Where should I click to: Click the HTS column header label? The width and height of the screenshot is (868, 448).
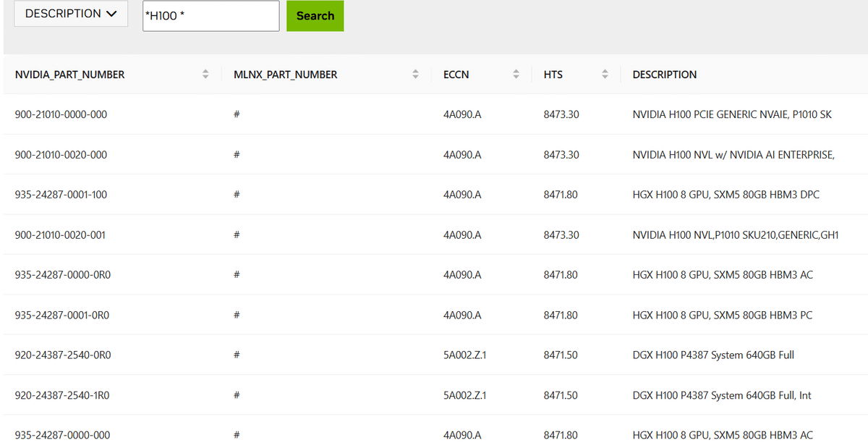[x=553, y=75]
